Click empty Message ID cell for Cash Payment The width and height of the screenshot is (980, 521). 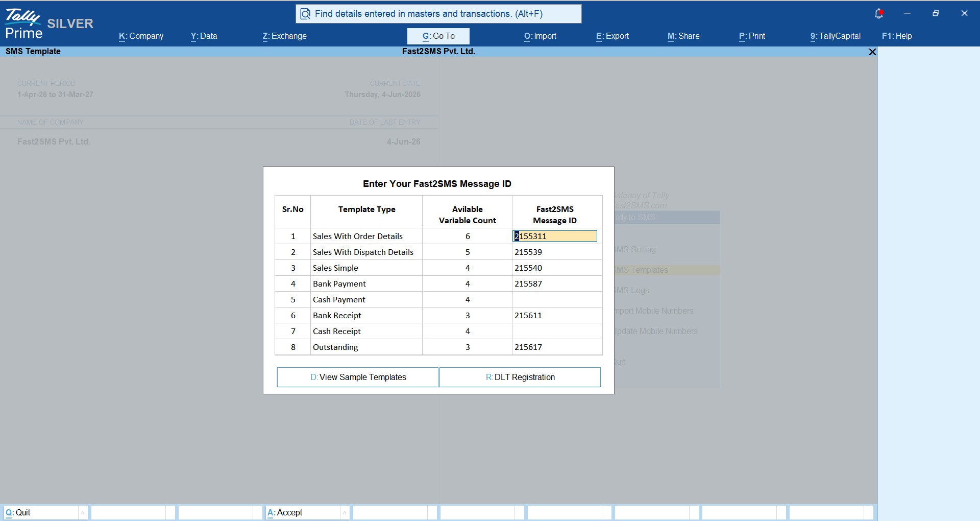557,299
